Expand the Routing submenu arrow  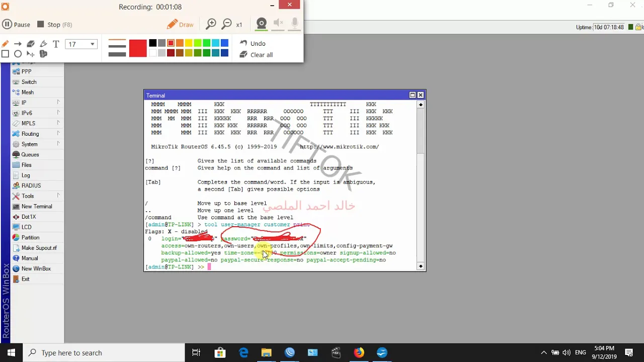click(x=58, y=133)
